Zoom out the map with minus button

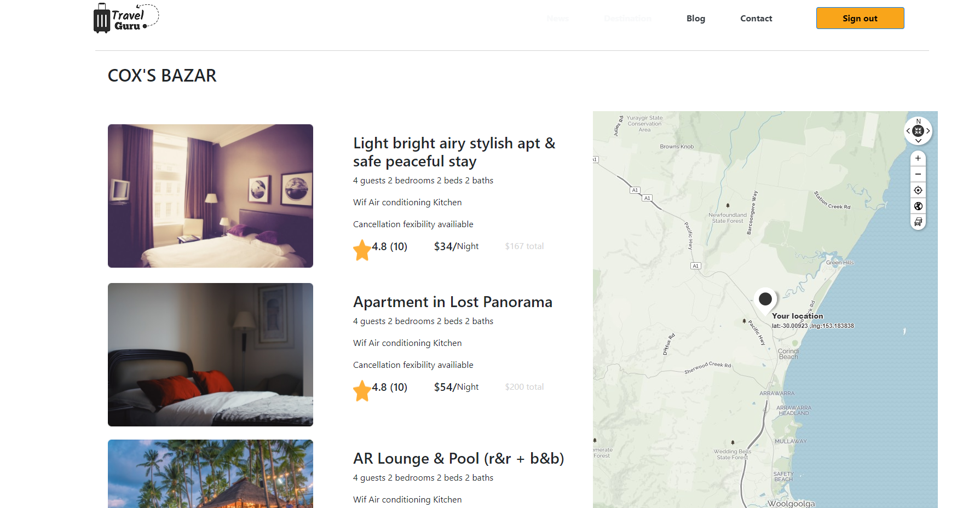[918, 174]
